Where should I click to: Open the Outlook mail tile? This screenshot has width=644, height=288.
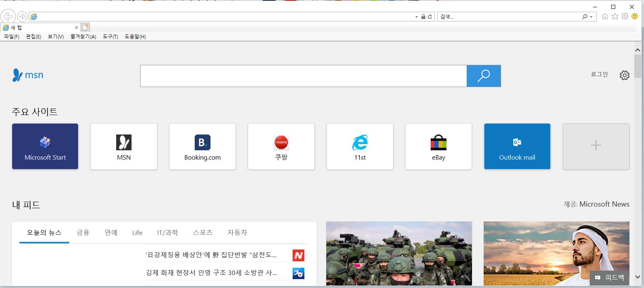[517, 146]
